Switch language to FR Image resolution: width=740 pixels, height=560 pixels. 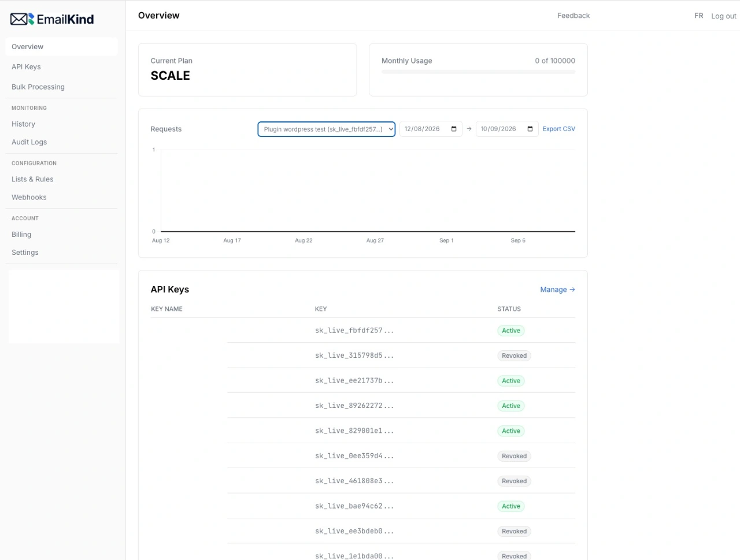699,16
